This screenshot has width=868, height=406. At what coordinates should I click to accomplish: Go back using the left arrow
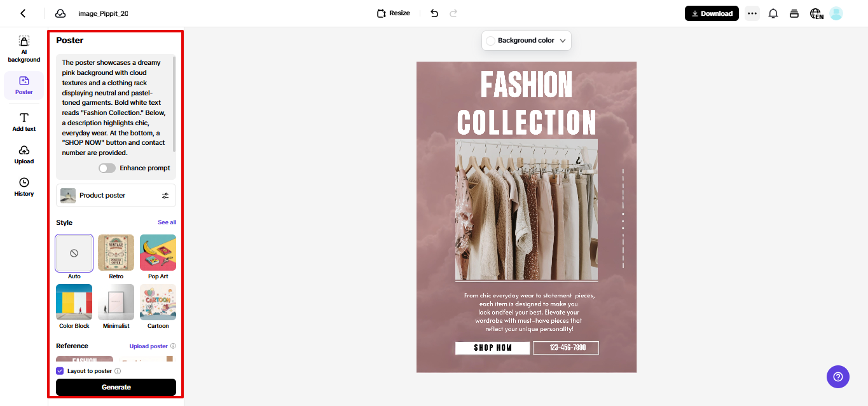point(24,13)
